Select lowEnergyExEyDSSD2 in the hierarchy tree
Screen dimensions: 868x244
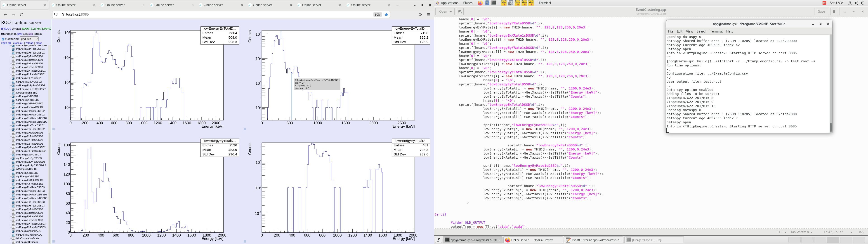[28, 78]
